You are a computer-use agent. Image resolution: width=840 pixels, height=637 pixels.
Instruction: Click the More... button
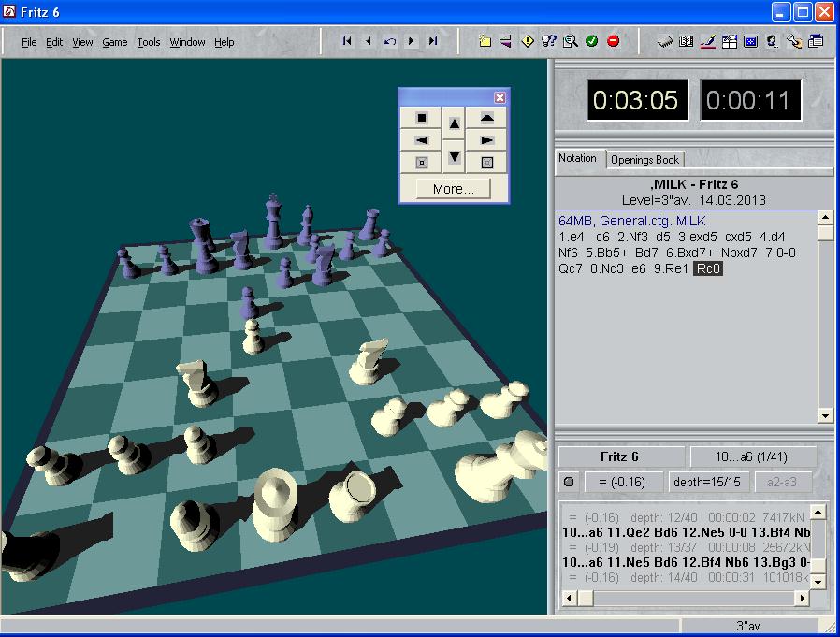point(454,189)
